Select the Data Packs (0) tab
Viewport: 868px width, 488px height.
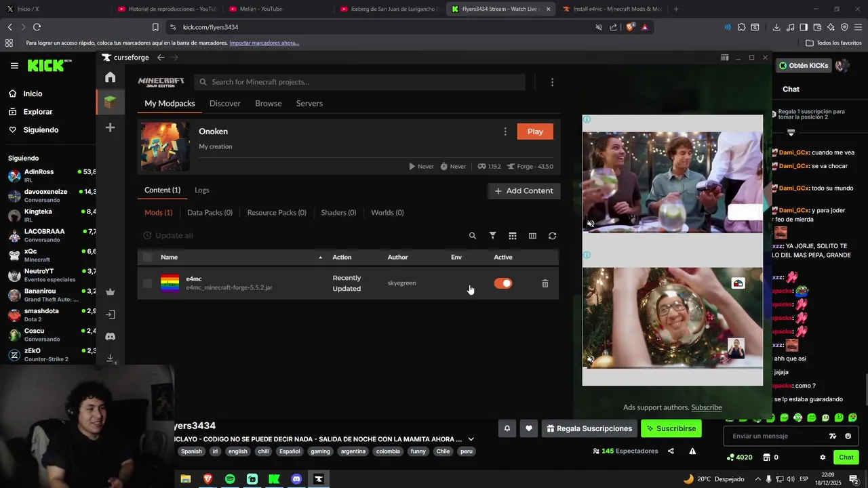click(210, 213)
